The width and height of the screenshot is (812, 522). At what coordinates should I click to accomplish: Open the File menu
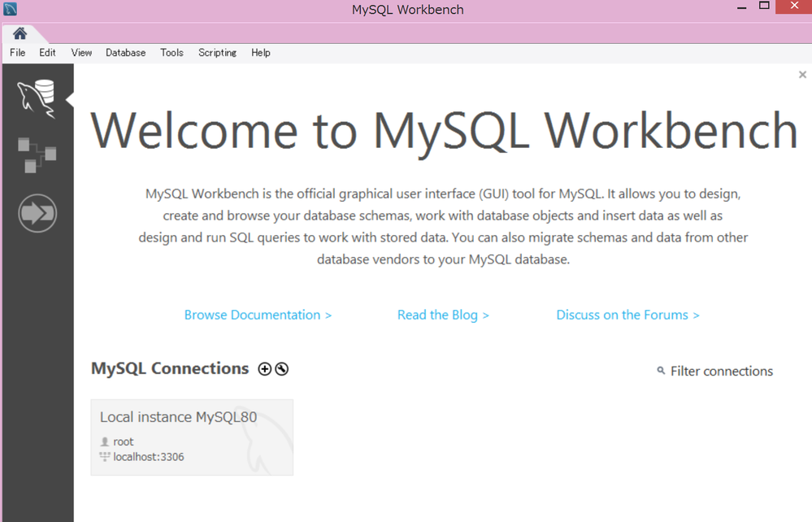(17, 53)
